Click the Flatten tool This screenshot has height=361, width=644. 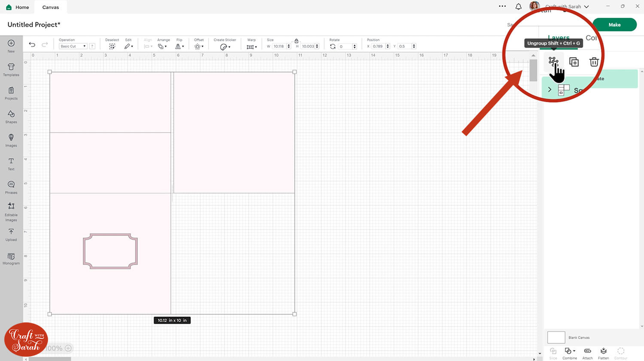tap(603, 353)
